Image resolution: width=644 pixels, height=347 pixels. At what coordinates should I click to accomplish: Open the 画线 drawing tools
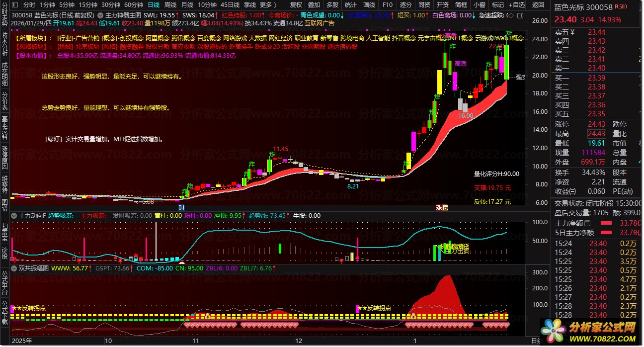tap(369, 4)
